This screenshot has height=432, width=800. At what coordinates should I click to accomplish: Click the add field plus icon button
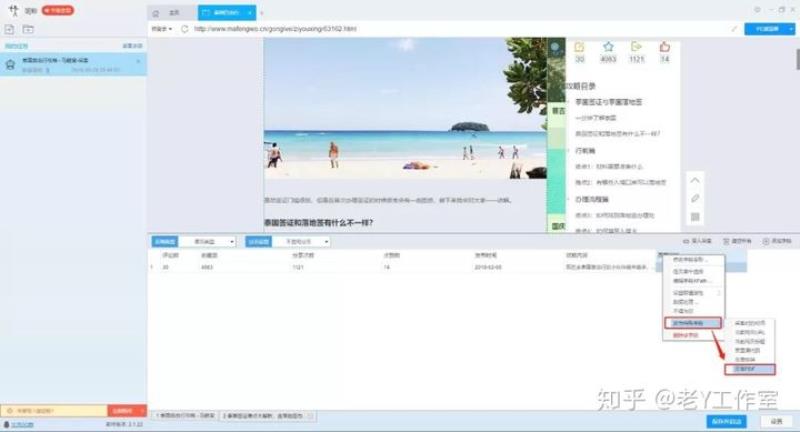pos(777,241)
